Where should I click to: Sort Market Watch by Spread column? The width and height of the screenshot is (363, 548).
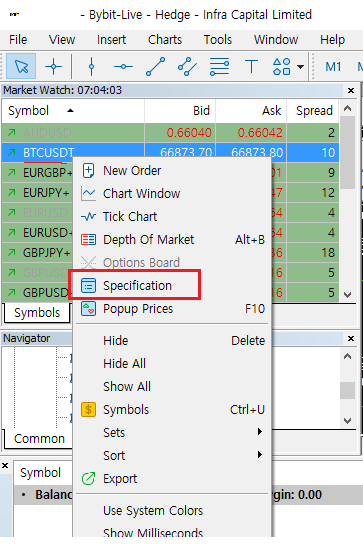click(x=313, y=111)
